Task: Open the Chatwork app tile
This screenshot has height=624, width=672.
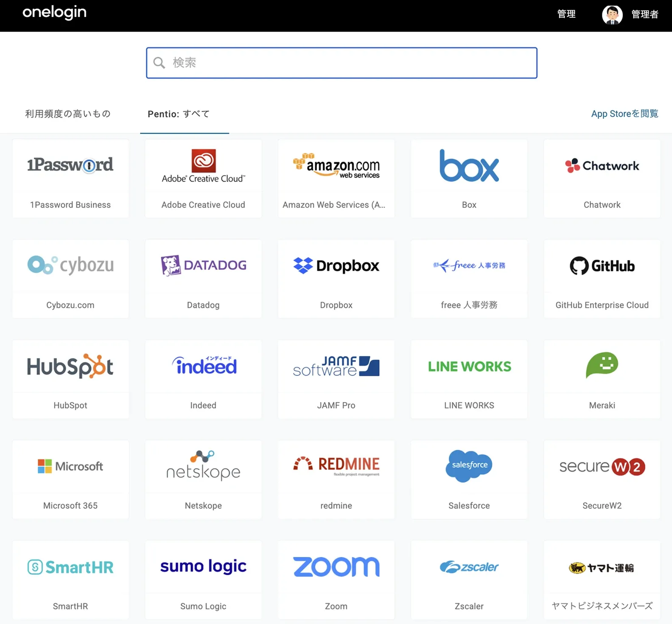Action: 602,179
